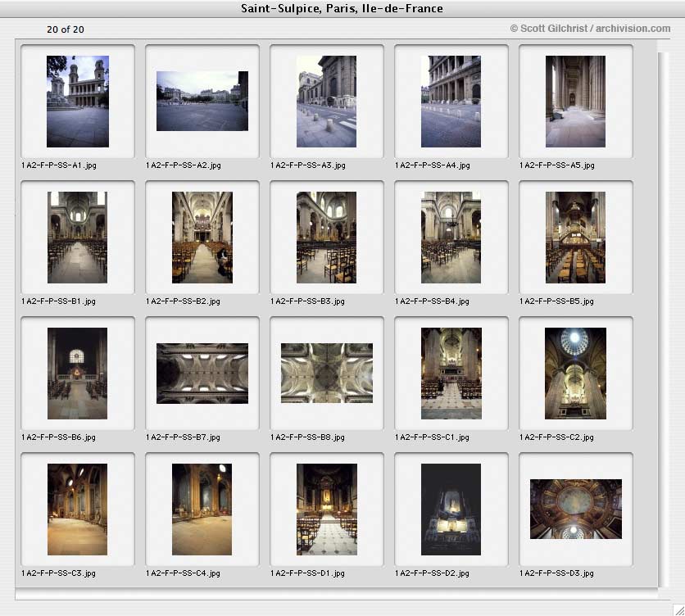Screen dimensions: 685x616
Task: Click filename label 1A2-F-P-SS-D1.jpg
Action: coord(307,573)
